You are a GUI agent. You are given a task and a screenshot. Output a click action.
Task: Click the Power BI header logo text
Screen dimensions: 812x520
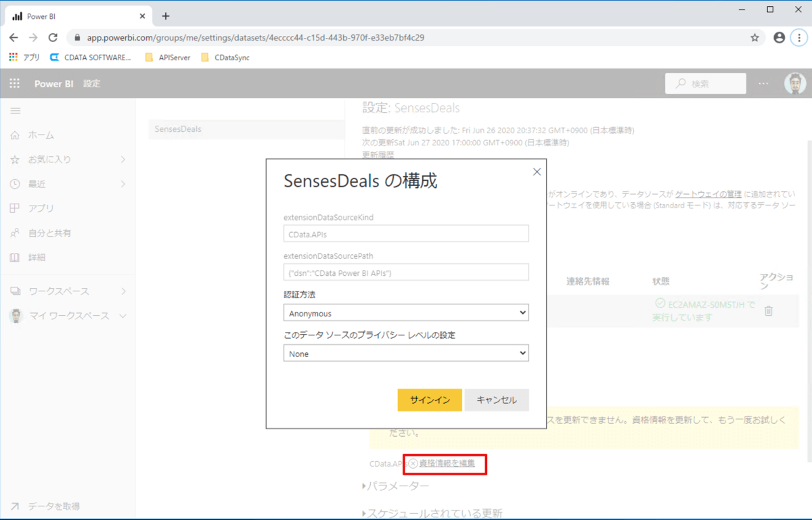53,84
